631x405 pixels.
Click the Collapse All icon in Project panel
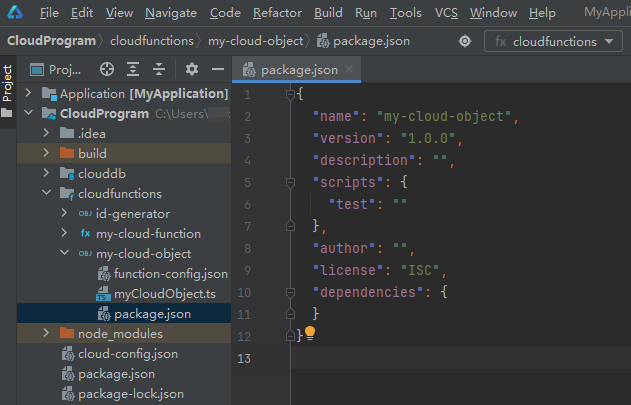tap(159, 70)
